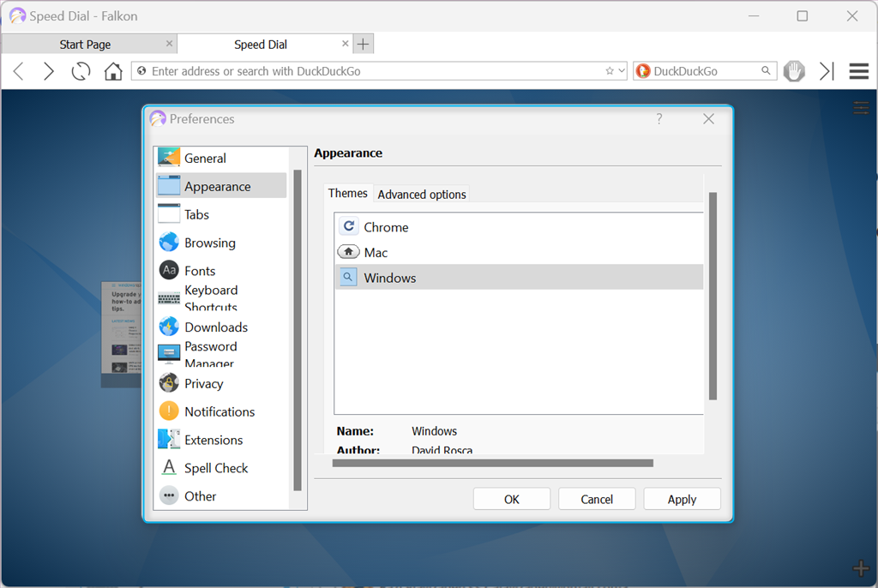Open the Spell Check preferences section

[221, 468]
